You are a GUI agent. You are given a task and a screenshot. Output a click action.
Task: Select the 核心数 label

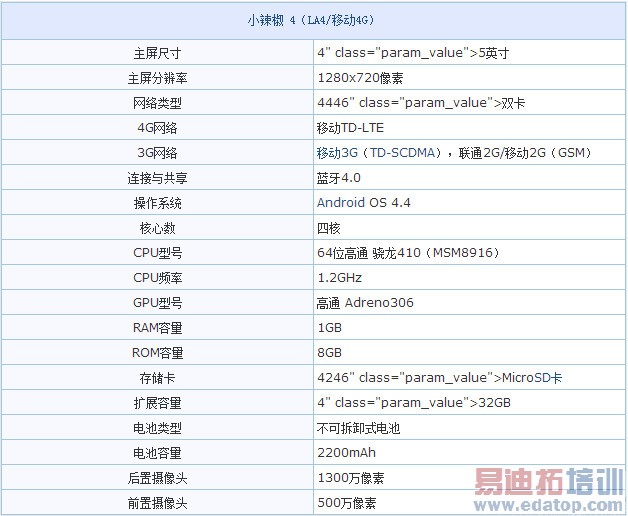click(x=157, y=228)
